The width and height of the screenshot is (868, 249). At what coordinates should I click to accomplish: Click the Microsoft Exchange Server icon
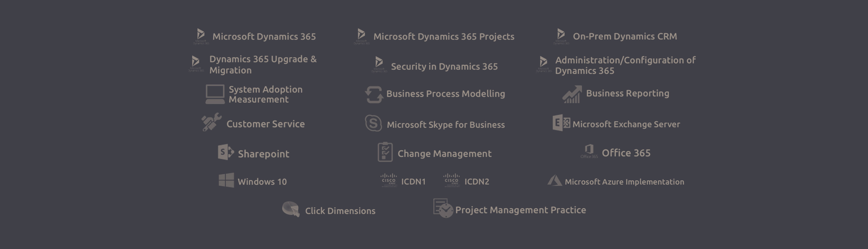561,123
